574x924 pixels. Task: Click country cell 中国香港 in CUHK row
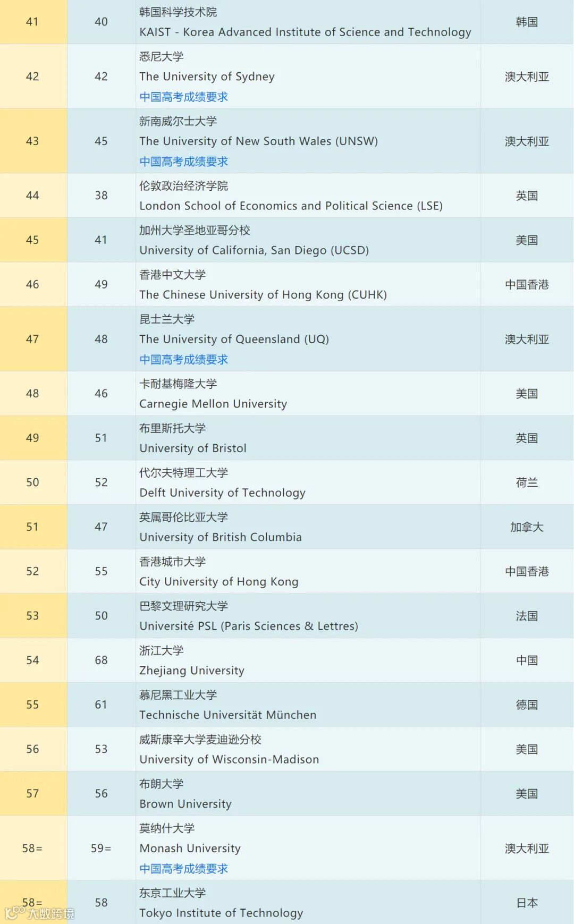click(x=527, y=285)
